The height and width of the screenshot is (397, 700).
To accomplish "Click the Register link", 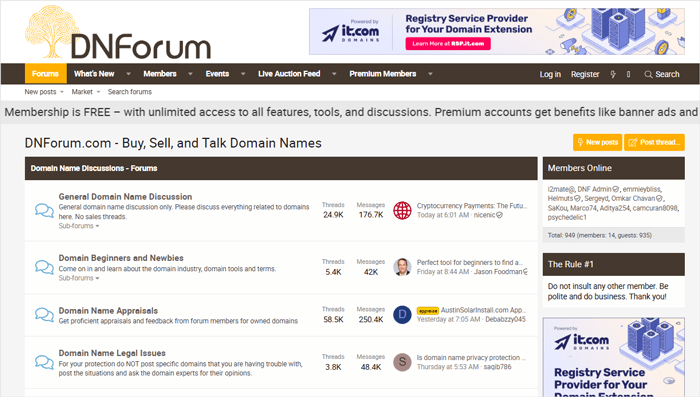I will coord(585,74).
